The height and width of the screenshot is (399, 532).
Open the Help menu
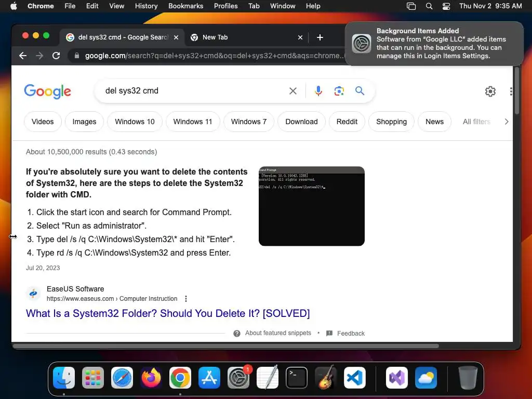313,6
